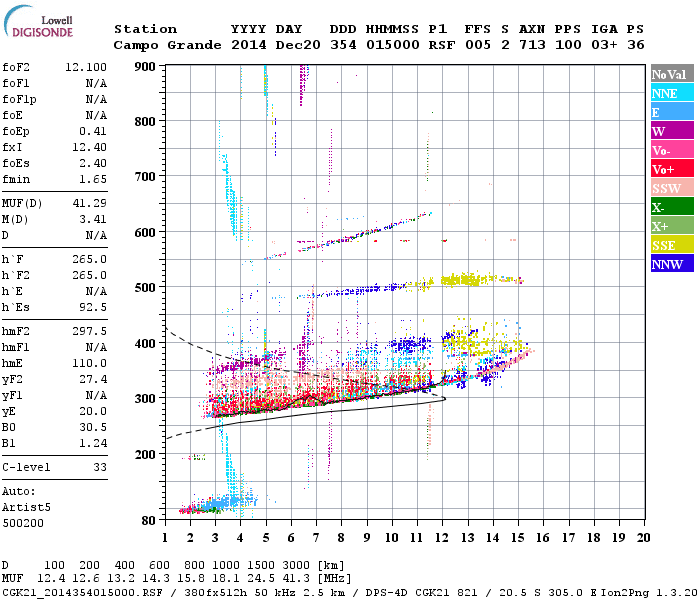700x600 pixels.
Task: Click the Artist5 auto-scaling label
Action: point(26,508)
